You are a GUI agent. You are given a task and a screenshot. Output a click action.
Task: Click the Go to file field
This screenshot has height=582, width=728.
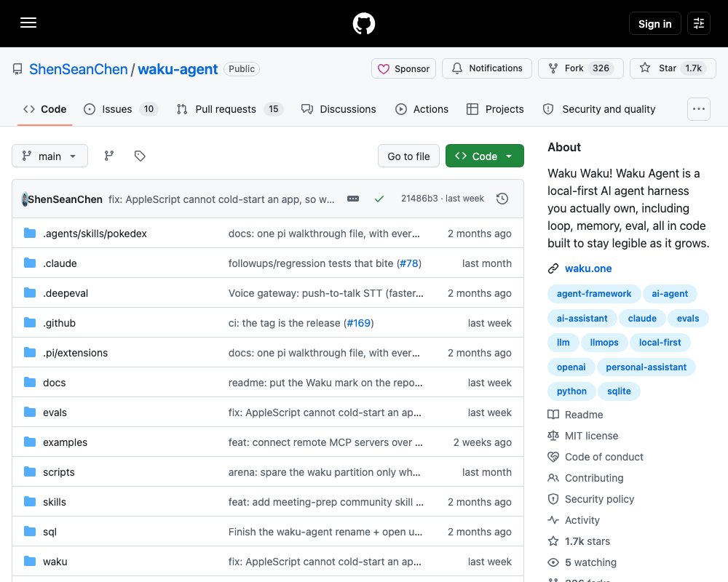408,156
